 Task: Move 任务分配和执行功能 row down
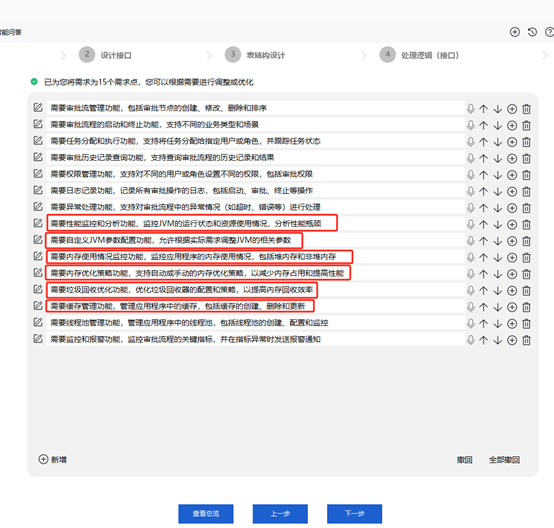pyautogui.click(x=497, y=142)
